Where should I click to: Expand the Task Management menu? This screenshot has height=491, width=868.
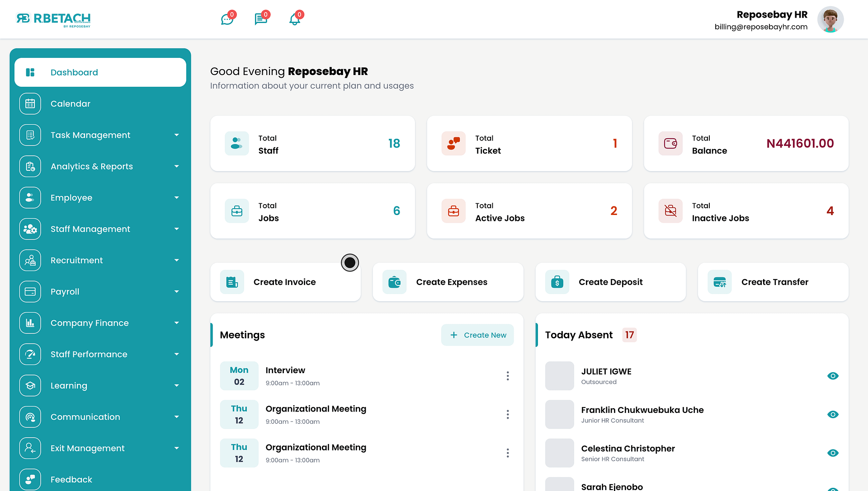(176, 135)
